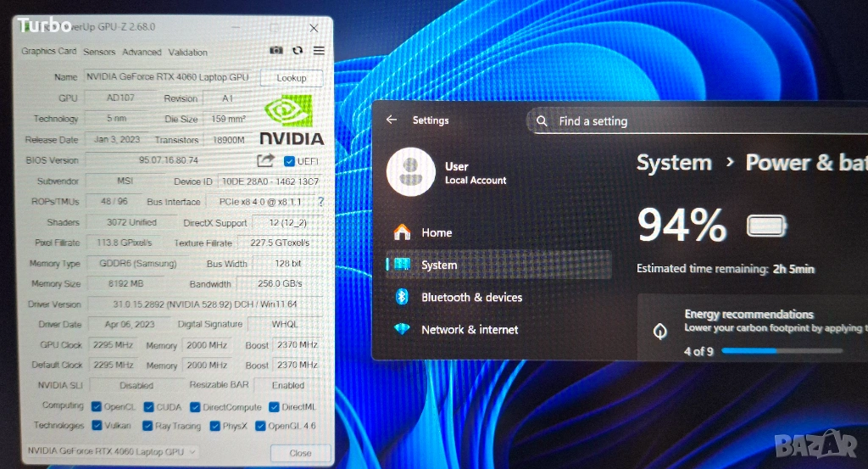The width and height of the screenshot is (868, 469).
Task: Click the Home icon in Settings sidebar
Action: 403,232
